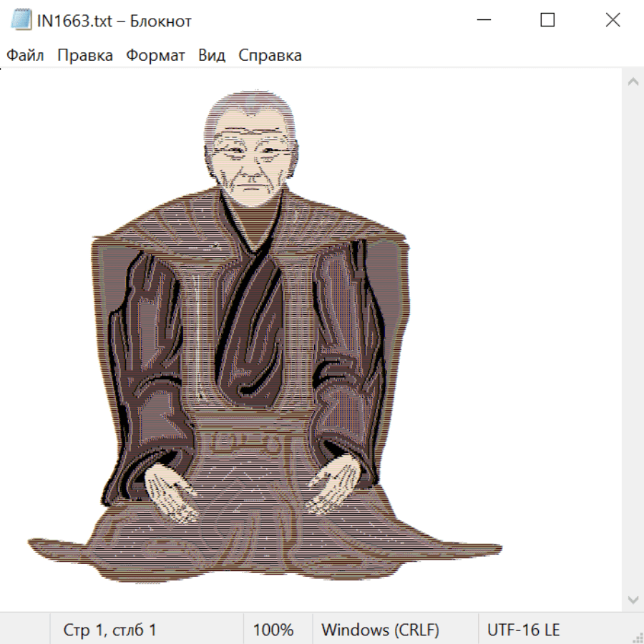Viewport: 644px width, 644px height.
Task: Open the Вид menu
Action: [212, 56]
